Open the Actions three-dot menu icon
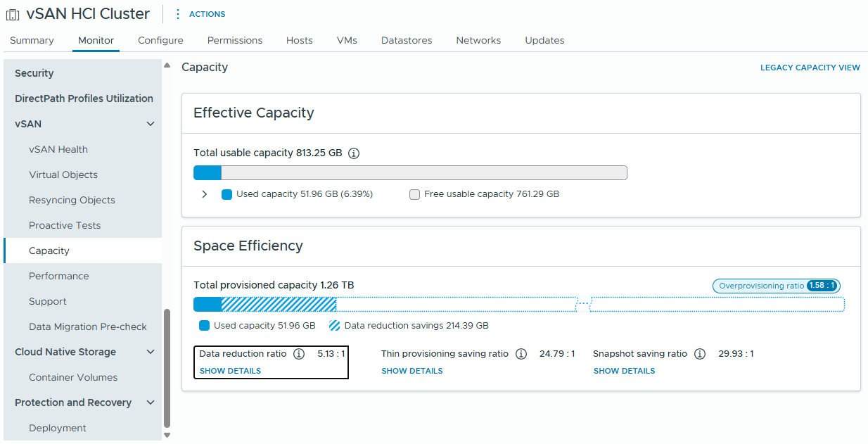 [x=177, y=14]
